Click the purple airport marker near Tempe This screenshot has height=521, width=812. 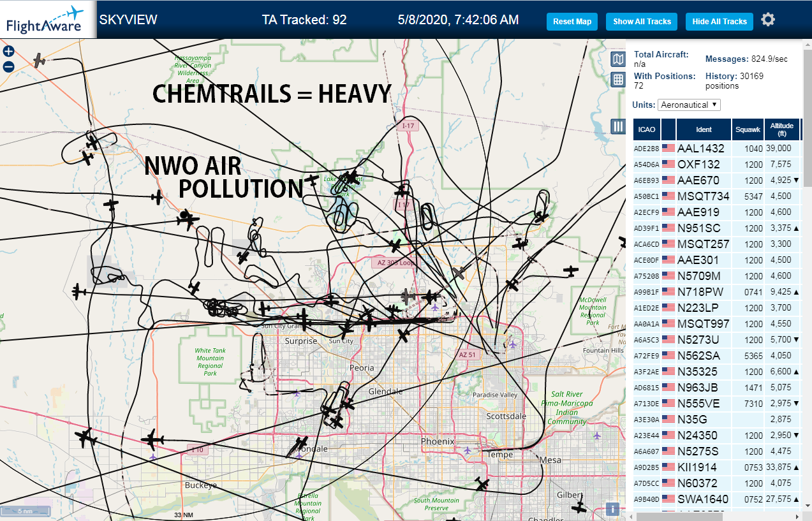tap(468, 450)
